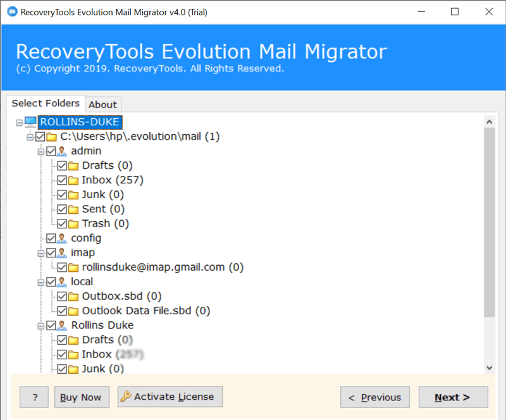Click the folder icon of Rollins Duke Drafts
Viewport: 506px width, 420px height.
(x=73, y=340)
